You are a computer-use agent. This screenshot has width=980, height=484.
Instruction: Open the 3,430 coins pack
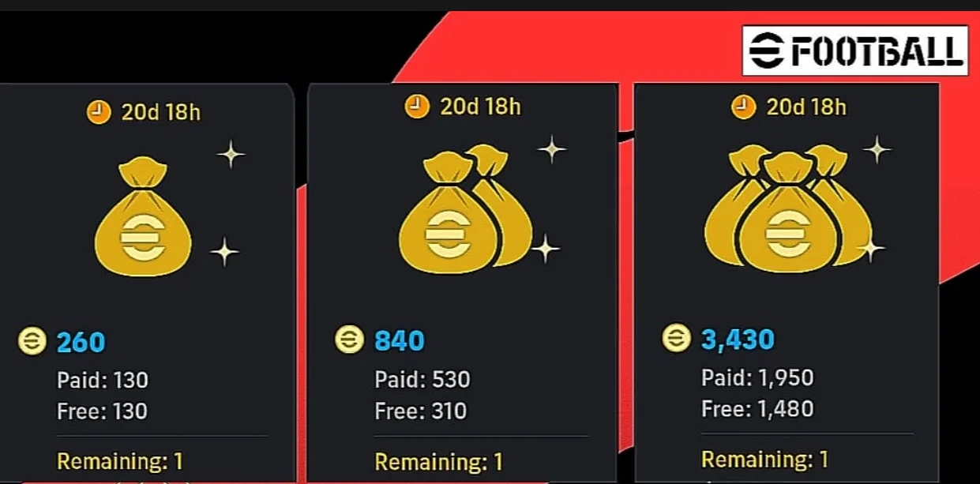787,283
